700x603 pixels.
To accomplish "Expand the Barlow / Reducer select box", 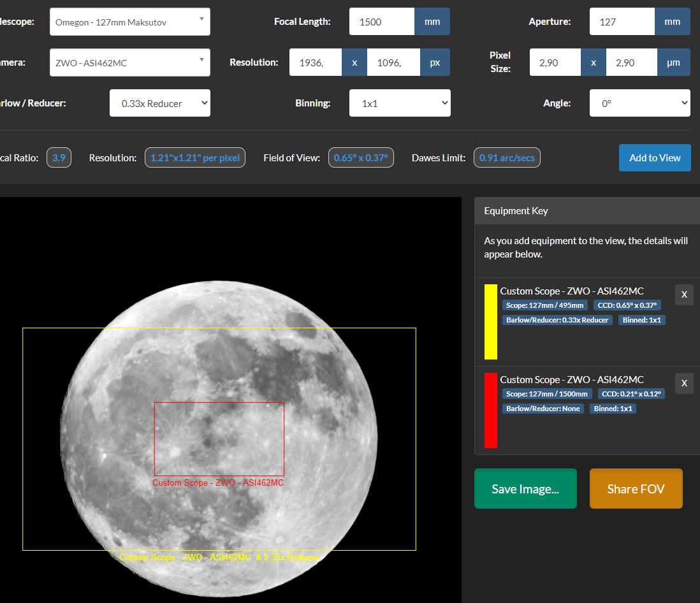I will click(160, 103).
